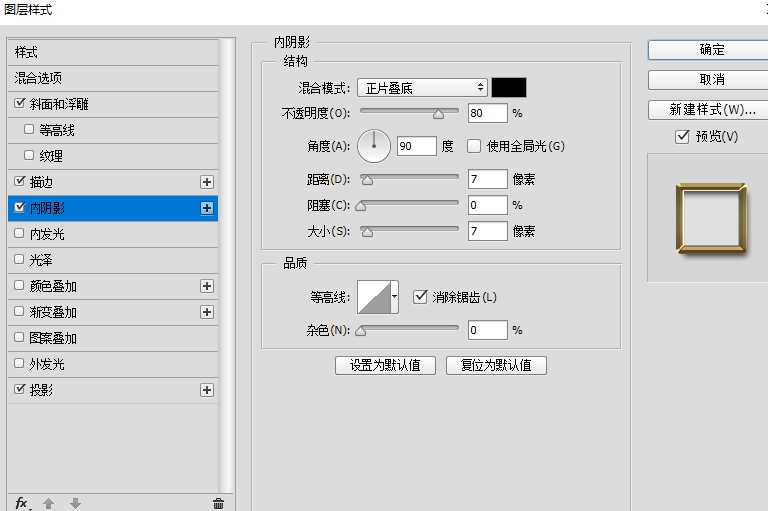Click the styles list vertical scrollbar
Viewport: 768px width, 511px height.
[226, 265]
